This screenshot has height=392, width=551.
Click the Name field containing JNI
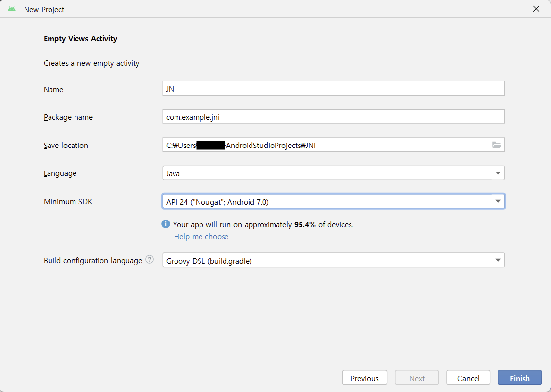pyautogui.click(x=333, y=89)
